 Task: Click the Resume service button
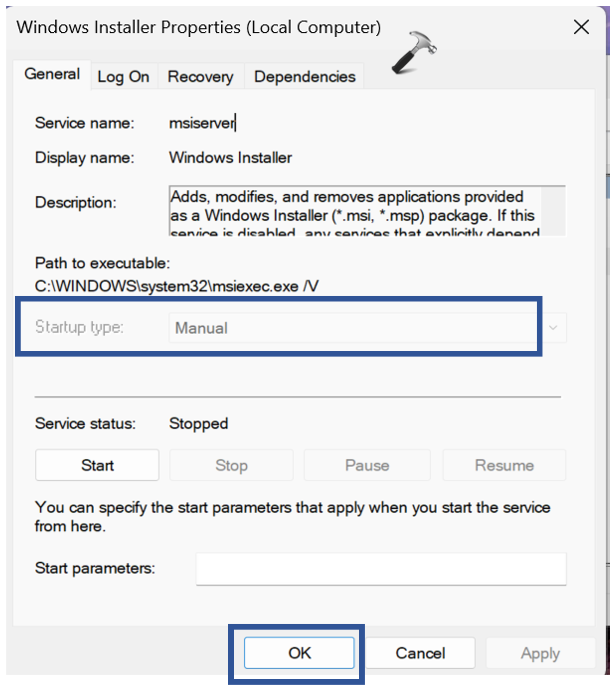point(504,465)
